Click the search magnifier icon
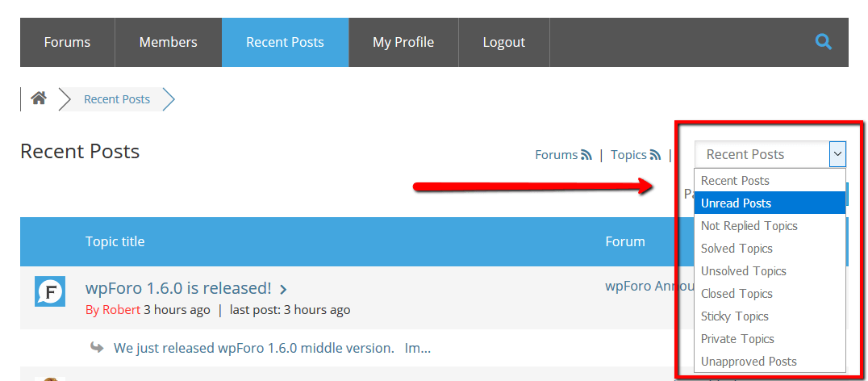Image resolution: width=868 pixels, height=381 pixels. [x=823, y=41]
